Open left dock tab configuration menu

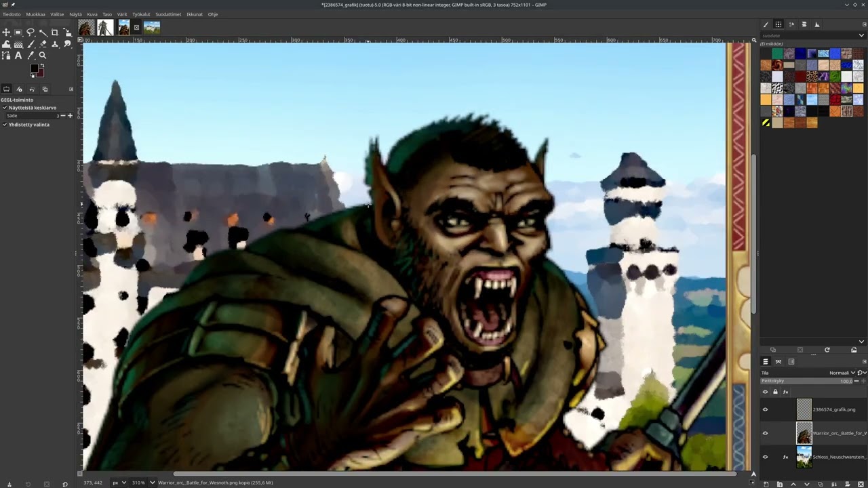tap(71, 89)
